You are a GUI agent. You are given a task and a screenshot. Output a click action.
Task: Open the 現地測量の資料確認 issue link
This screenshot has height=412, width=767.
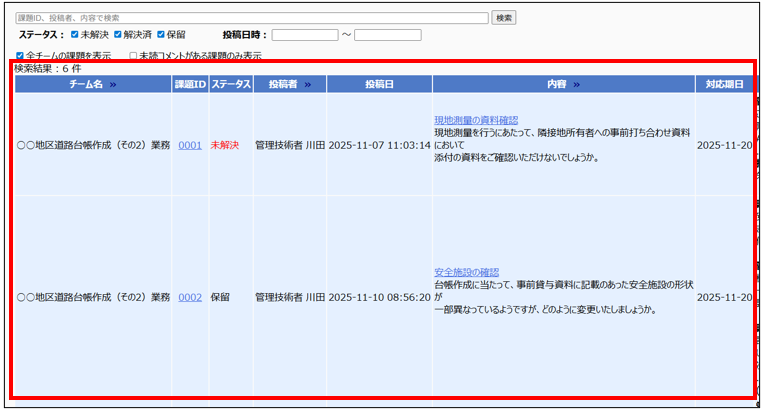point(476,120)
